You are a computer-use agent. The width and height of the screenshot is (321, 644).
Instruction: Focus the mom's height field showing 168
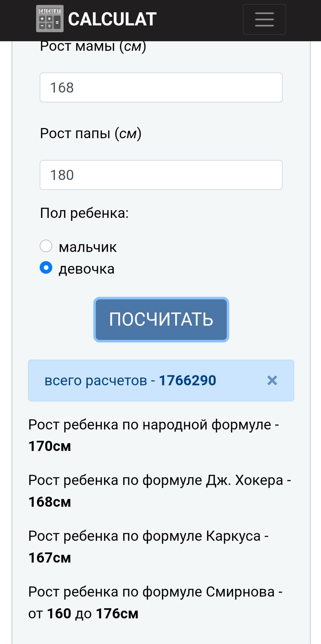161,87
